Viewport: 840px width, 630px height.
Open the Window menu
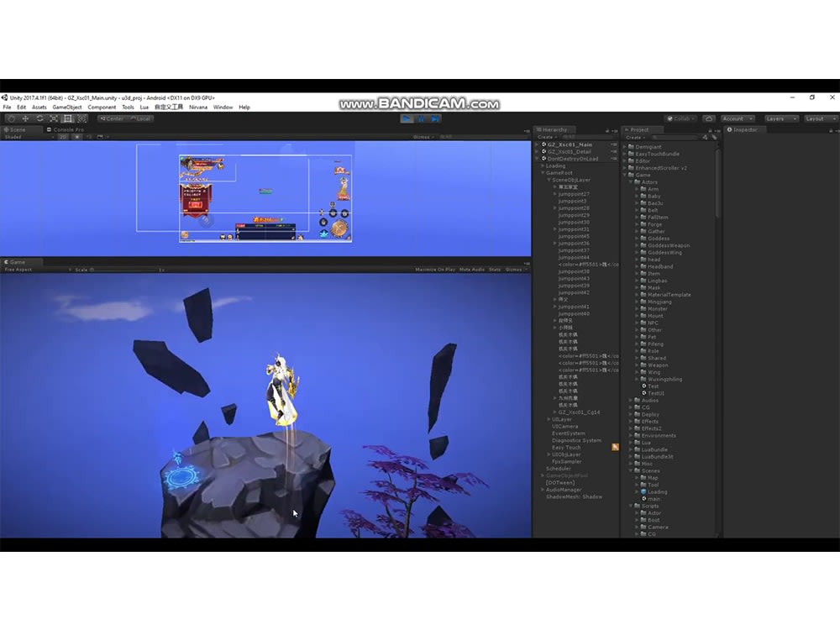pyautogui.click(x=222, y=107)
